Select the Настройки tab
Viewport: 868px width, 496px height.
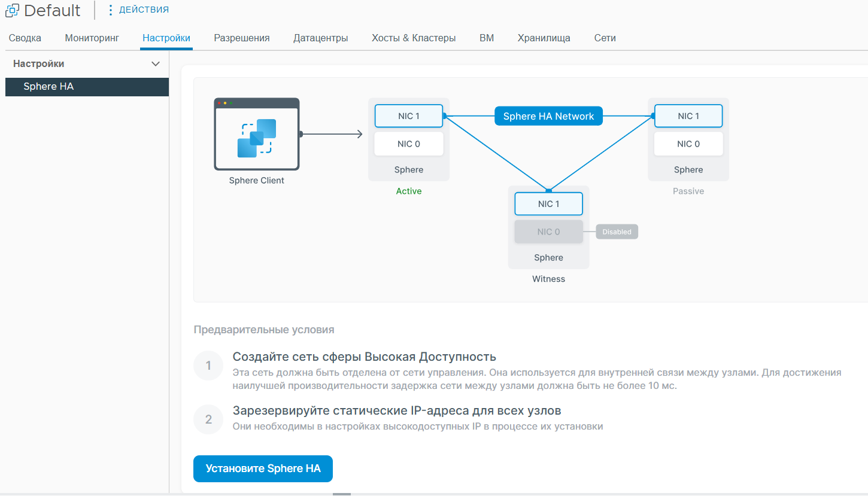point(166,38)
